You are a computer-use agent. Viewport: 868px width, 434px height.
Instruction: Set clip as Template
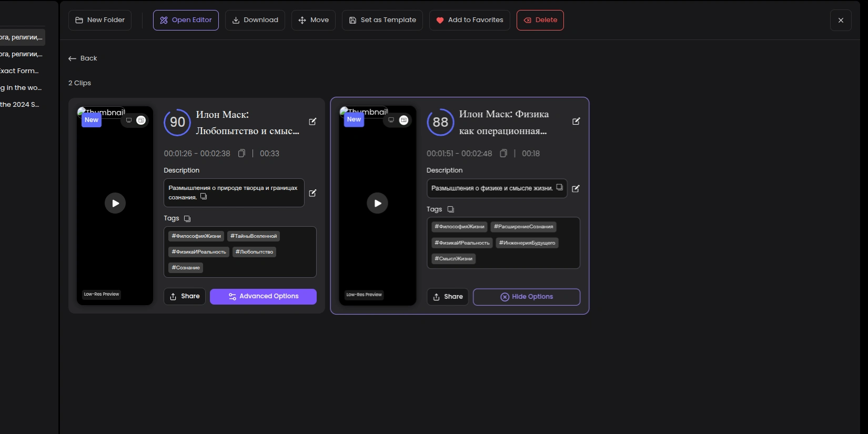coord(382,20)
